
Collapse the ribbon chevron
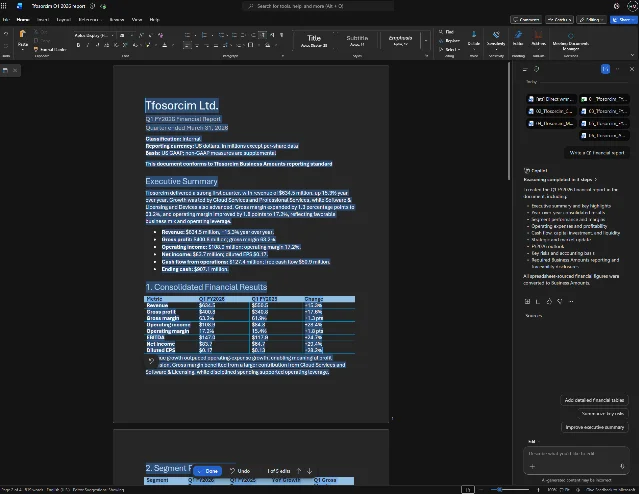click(632, 55)
